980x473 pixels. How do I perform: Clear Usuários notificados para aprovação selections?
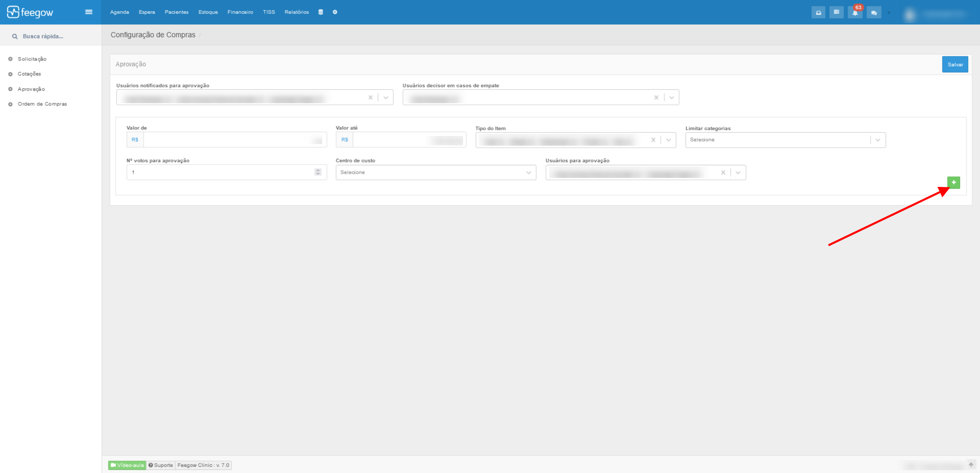370,98
